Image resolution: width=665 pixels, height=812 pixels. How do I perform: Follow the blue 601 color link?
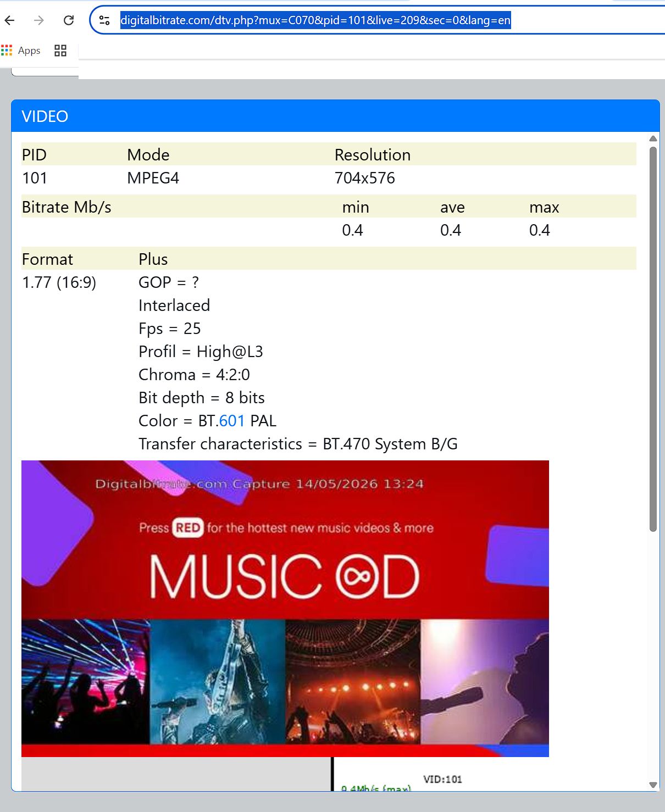pos(232,421)
